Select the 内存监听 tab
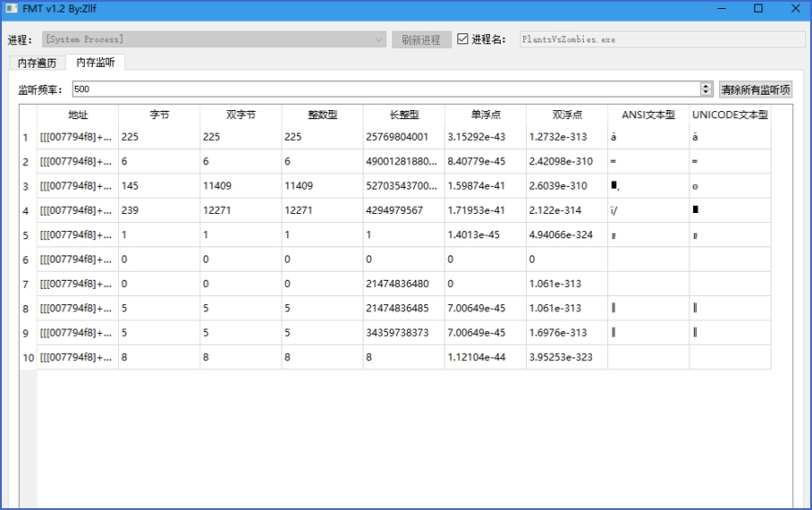This screenshot has height=510, width=812. (96, 62)
